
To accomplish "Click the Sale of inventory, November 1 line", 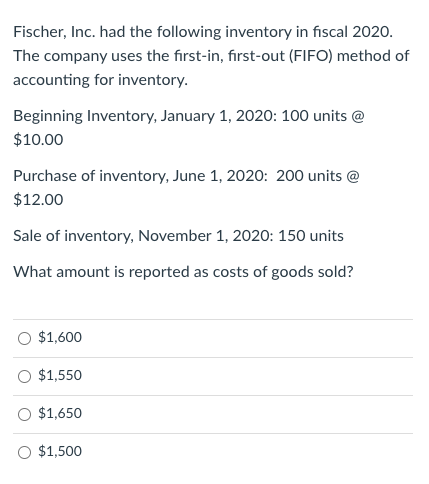I will [178, 236].
